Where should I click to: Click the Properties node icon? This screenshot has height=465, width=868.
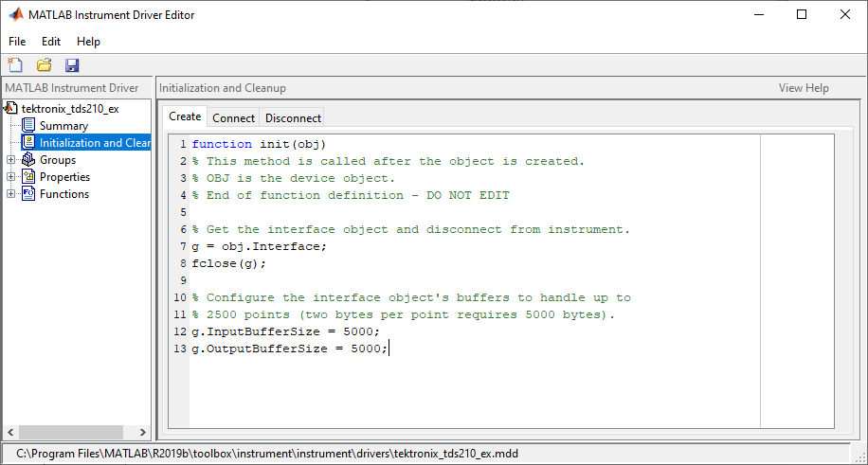(29, 177)
